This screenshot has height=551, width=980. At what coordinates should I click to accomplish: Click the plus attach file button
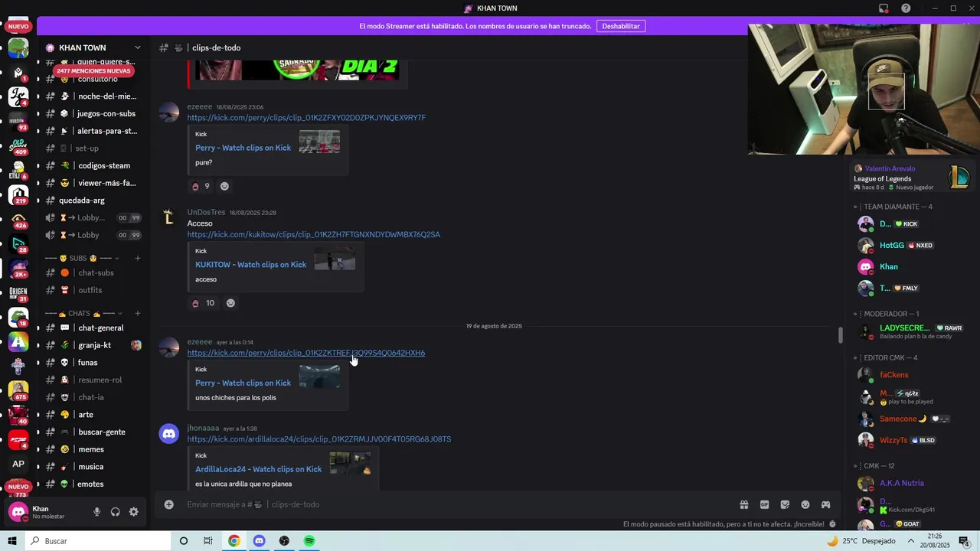coord(168,504)
